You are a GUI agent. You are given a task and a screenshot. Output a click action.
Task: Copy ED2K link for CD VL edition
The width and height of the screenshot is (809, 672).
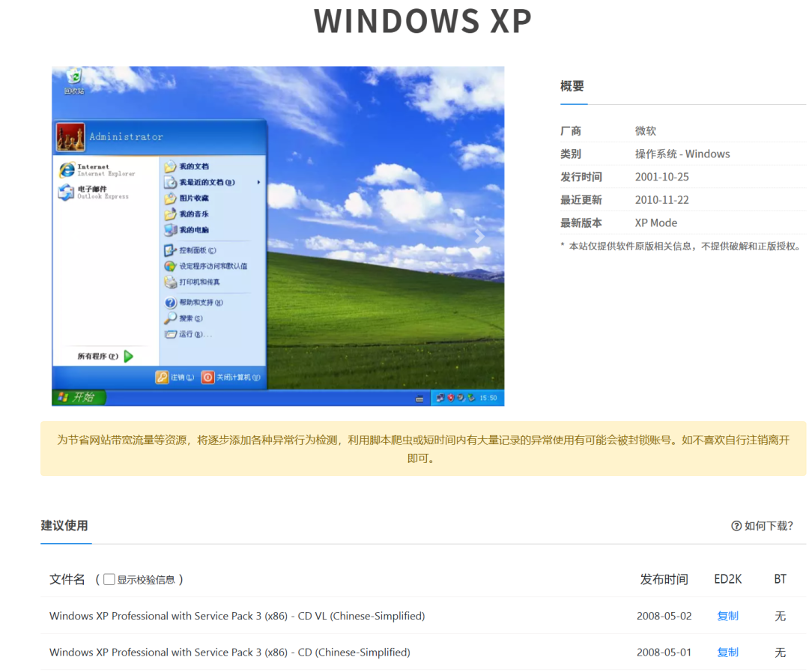[x=727, y=616]
